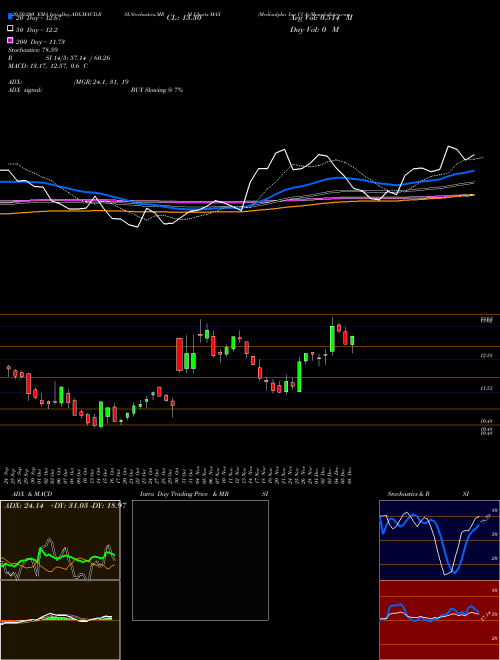This screenshot has height=660, width=500.
Task: Click the white 50 Day legend swatch
Action: (10, 29)
